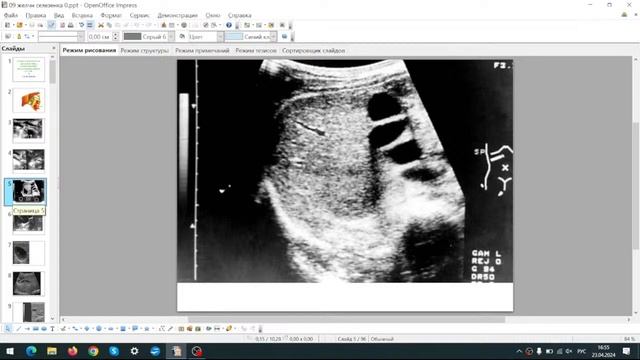Open the area fill type Цвет dropdown
The height and width of the screenshot is (360, 640).
220,36
